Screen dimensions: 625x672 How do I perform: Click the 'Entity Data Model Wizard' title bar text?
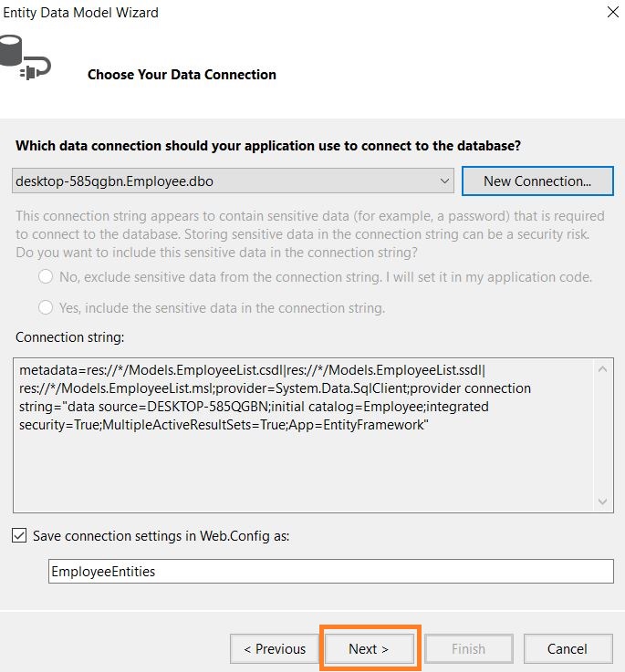tap(79, 13)
